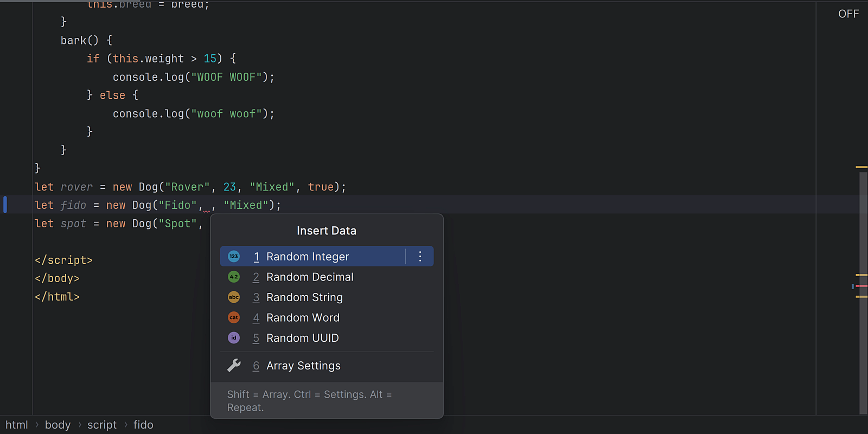The height and width of the screenshot is (434, 868).
Task: Click the "WOOF WOOF" string literal
Action: [x=226, y=77]
